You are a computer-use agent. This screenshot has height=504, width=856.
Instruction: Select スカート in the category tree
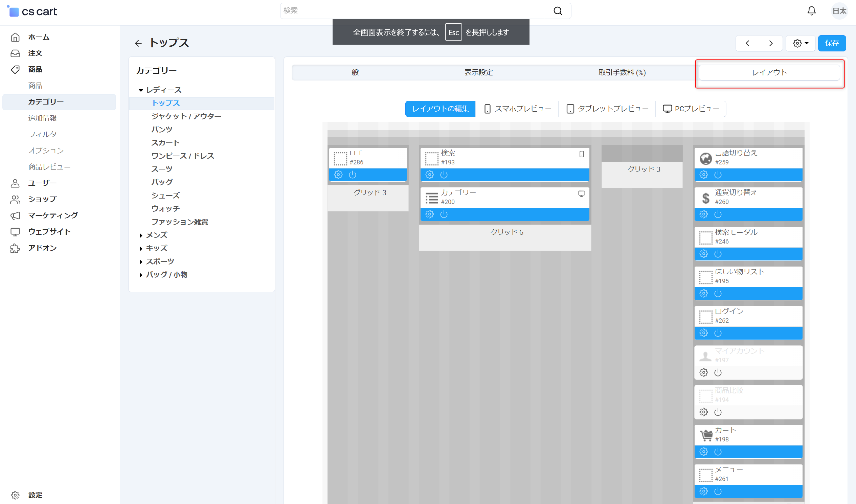(x=165, y=143)
